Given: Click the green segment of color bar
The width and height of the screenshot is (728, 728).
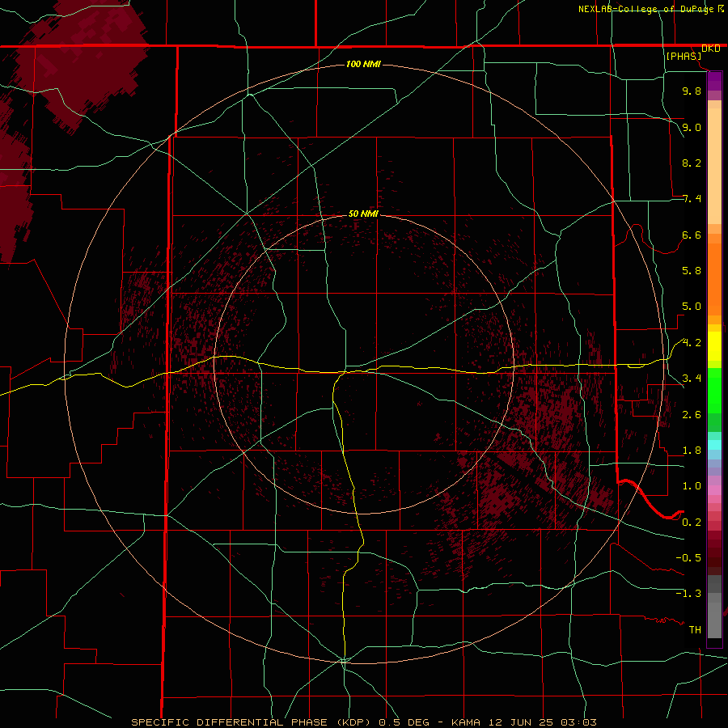Looking at the screenshot, I should [714, 400].
